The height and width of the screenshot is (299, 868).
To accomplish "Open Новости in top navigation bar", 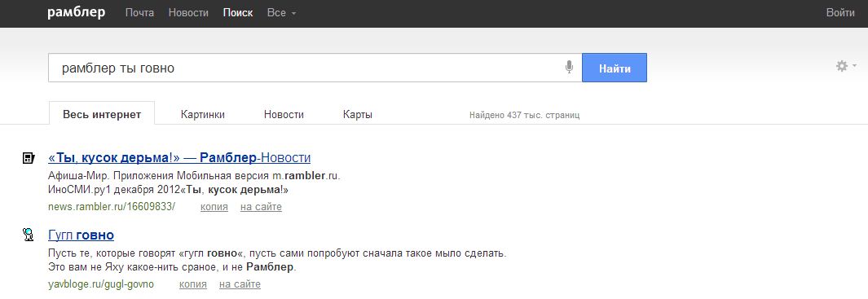I will point(188,13).
